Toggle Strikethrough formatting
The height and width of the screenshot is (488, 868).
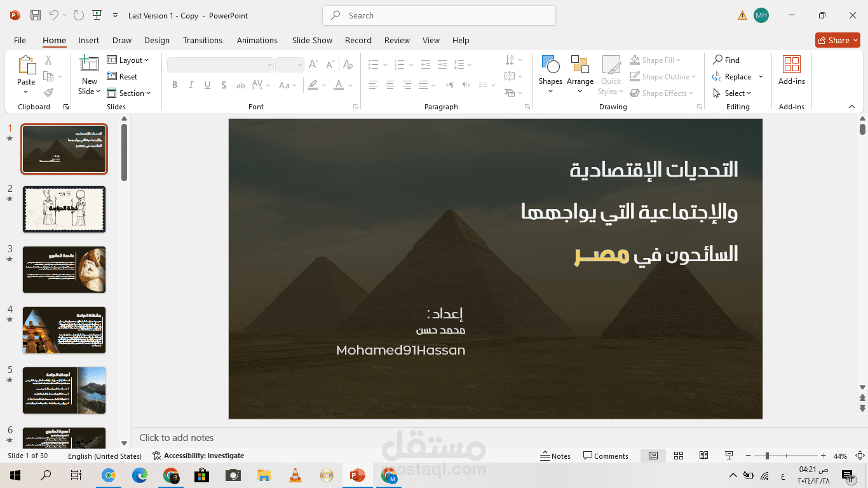240,85
